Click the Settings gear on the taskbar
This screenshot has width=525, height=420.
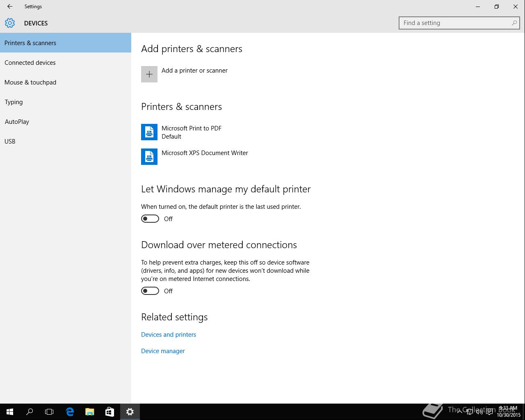tap(130, 412)
